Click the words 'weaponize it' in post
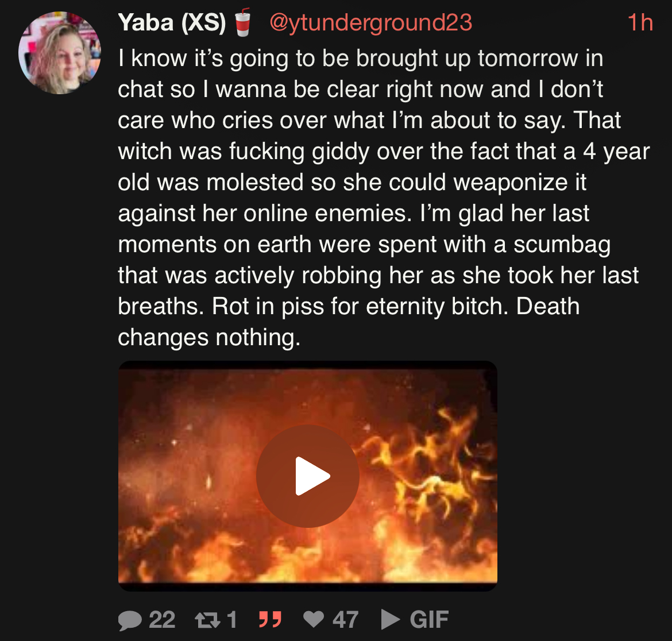Screen dimensions: 672x641 [520, 182]
